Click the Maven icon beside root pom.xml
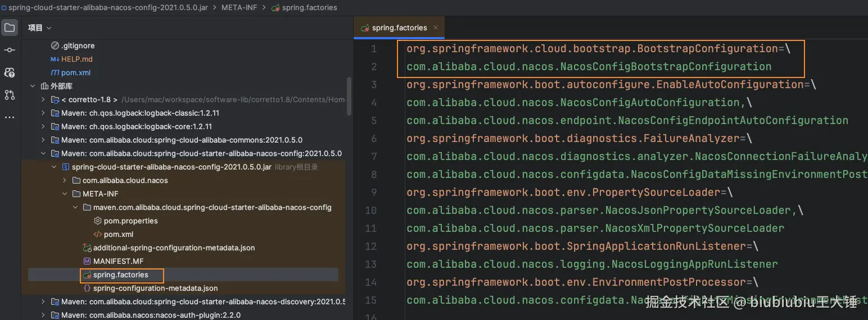 [55, 72]
